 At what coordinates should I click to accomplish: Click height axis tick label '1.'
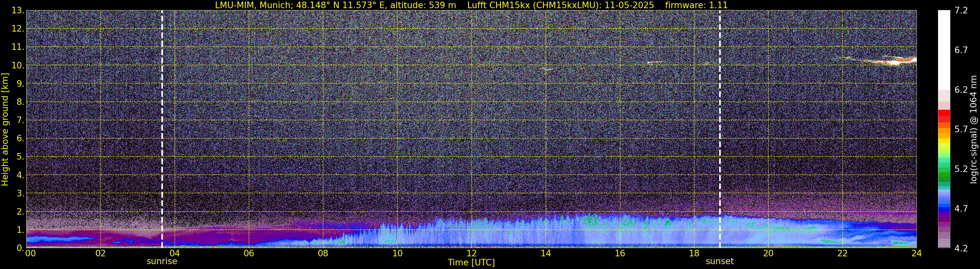pyautogui.click(x=20, y=230)
